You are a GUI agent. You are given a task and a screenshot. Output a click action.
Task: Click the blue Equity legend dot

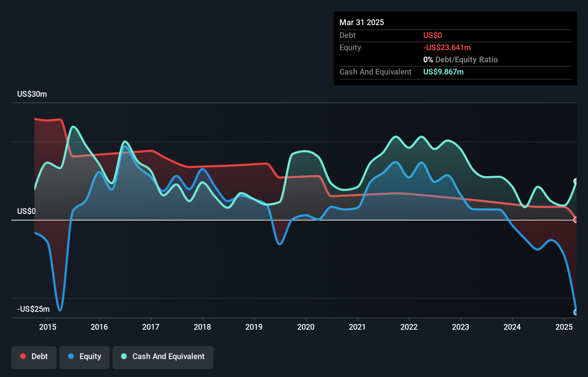pos(71,356)
